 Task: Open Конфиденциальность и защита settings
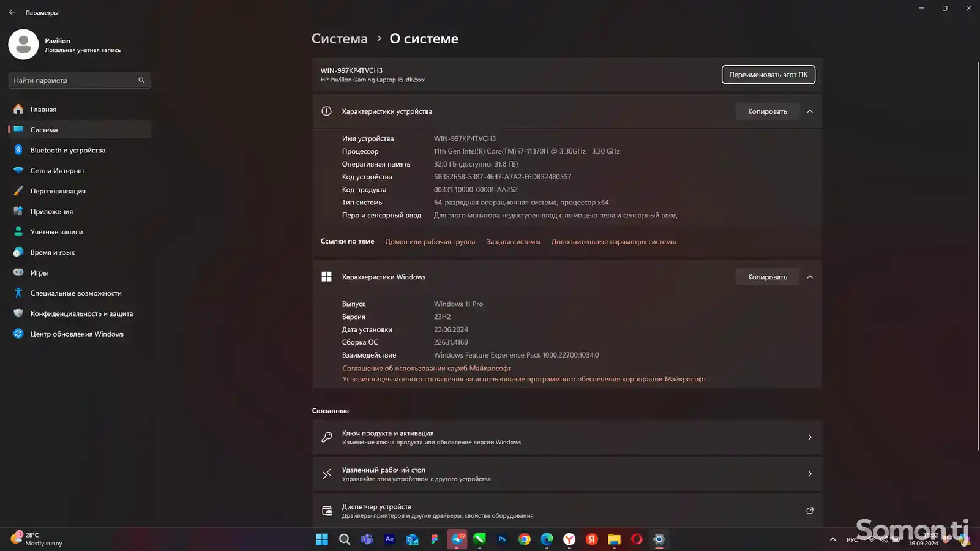(x=80, y=313)
